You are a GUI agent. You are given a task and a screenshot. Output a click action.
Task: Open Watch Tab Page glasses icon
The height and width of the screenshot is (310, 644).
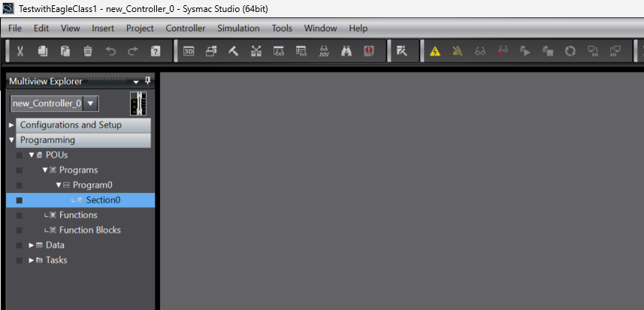(279, 51)
